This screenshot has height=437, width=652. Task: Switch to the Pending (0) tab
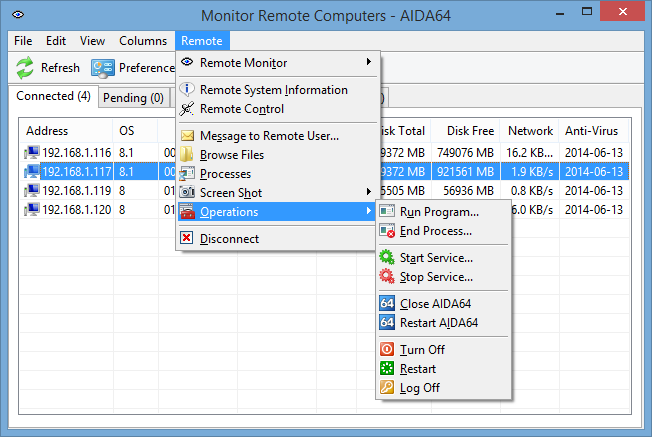click(133, 98)
